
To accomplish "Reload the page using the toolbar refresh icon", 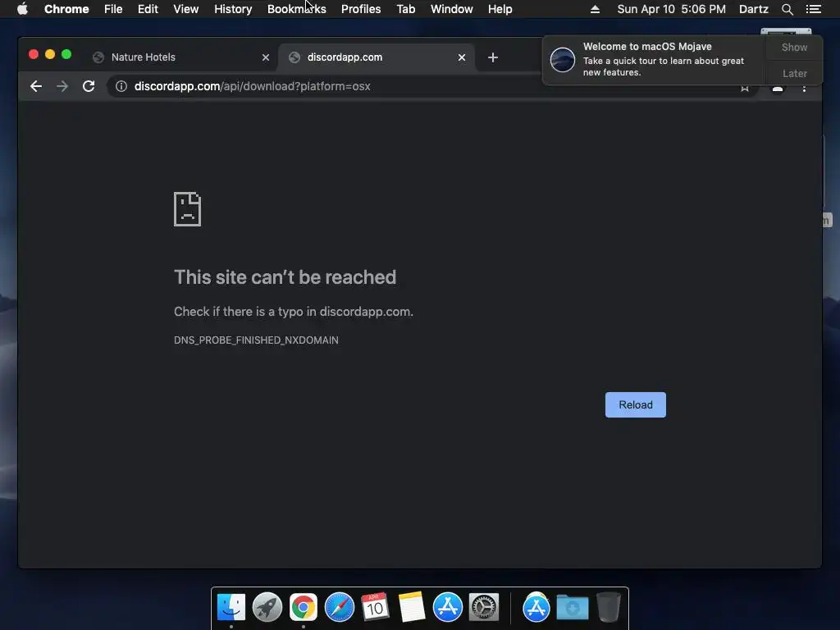I will pos(89,86).
